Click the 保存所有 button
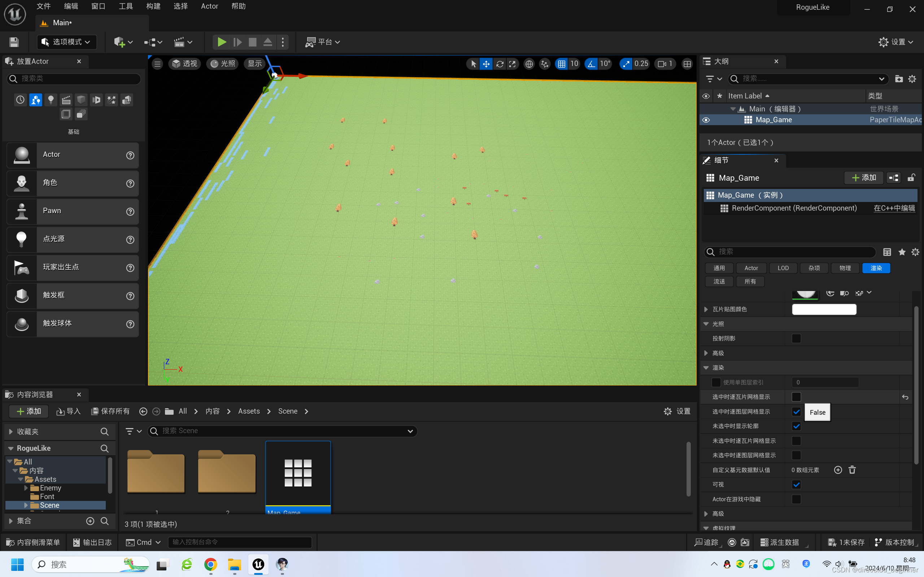The image size is (924, 577). [111, 411]
